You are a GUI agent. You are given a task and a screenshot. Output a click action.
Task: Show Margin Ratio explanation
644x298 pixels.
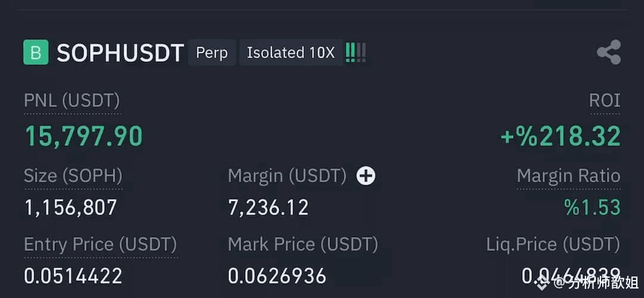click(x=568, y=176)
